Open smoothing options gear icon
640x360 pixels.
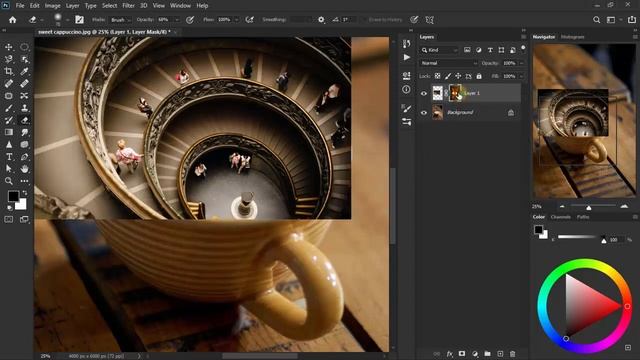pos(321,20)
